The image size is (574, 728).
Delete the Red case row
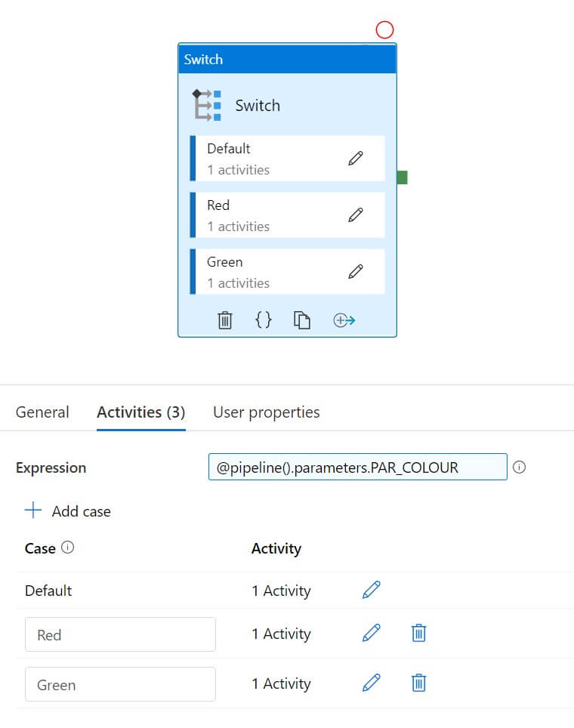[418, 633]
